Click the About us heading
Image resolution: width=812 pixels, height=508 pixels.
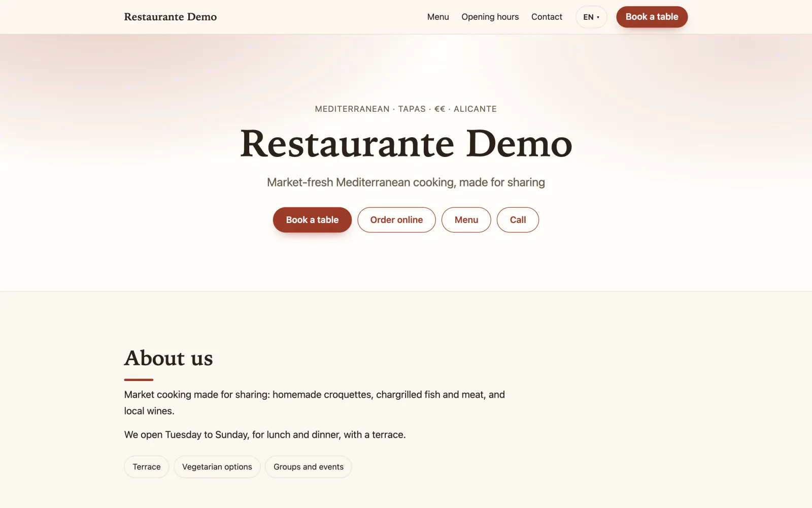(x=168, y=358)
